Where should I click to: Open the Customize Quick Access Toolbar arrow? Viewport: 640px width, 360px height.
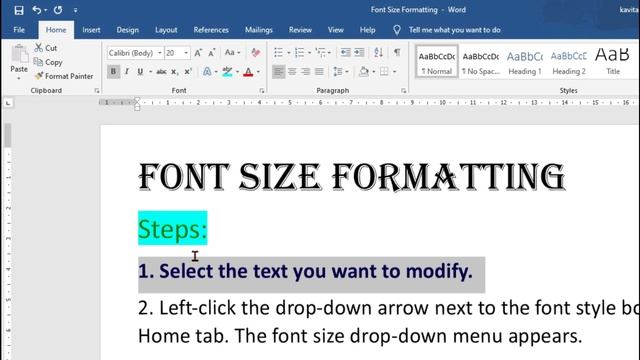coord(76,10)
